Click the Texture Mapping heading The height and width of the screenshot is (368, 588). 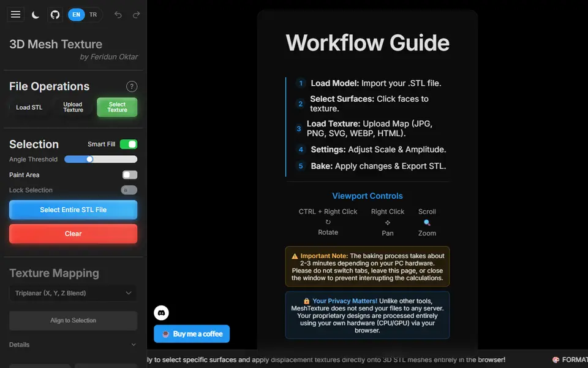[x=54, y=273]
